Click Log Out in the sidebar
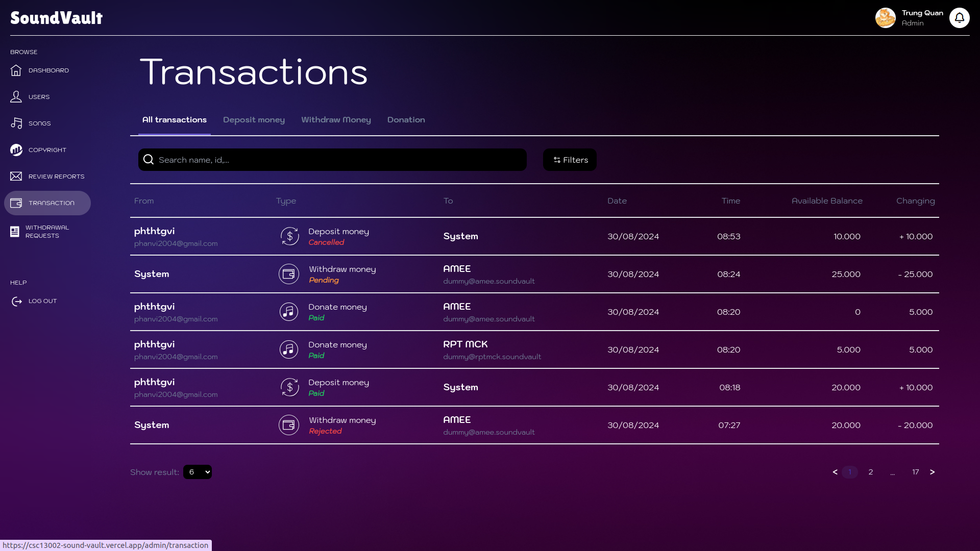 tap(42, 300)
